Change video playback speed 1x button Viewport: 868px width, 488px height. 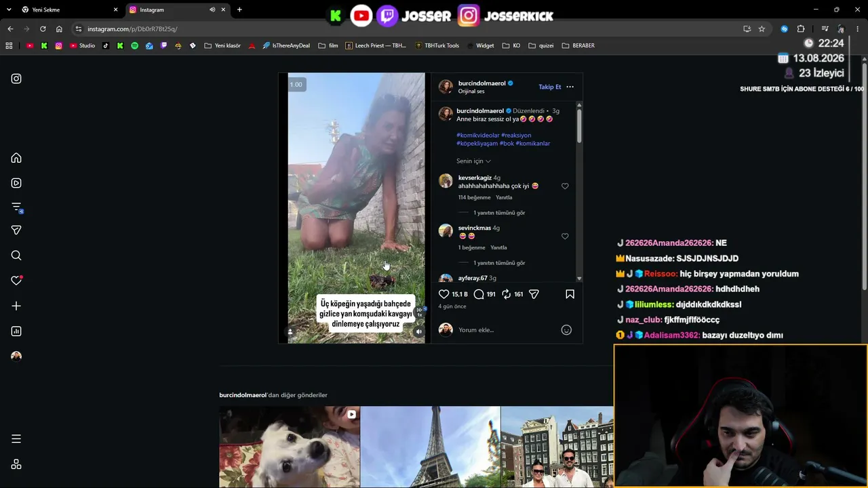pyautogui.click(x=419, y=313)
